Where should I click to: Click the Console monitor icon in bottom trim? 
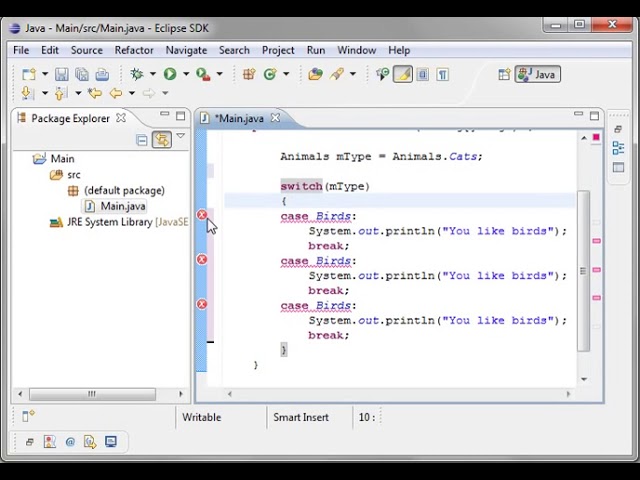pos(111,442)
